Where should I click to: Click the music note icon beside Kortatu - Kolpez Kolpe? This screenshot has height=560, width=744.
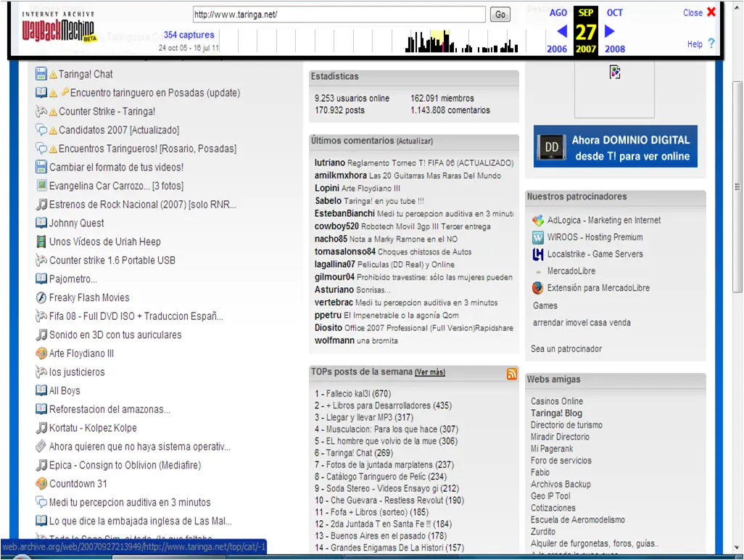(42, 427)
